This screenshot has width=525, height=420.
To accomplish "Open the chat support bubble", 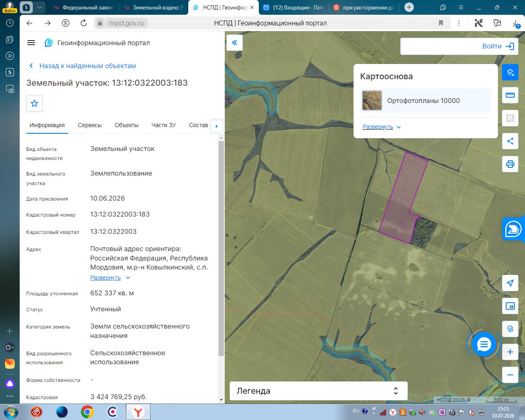I will point(484,345).
